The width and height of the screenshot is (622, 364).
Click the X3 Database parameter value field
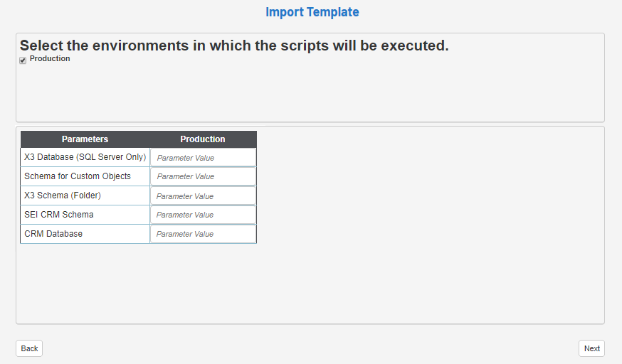coord(203,158)
